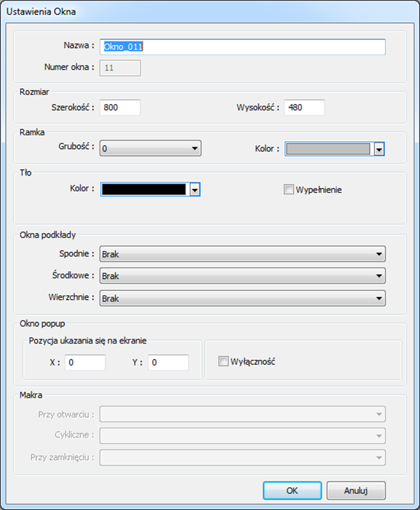The height and width of the screenshot is (510, 420).
Task: Click the Wysokość input field
Action: click(304, 107)
